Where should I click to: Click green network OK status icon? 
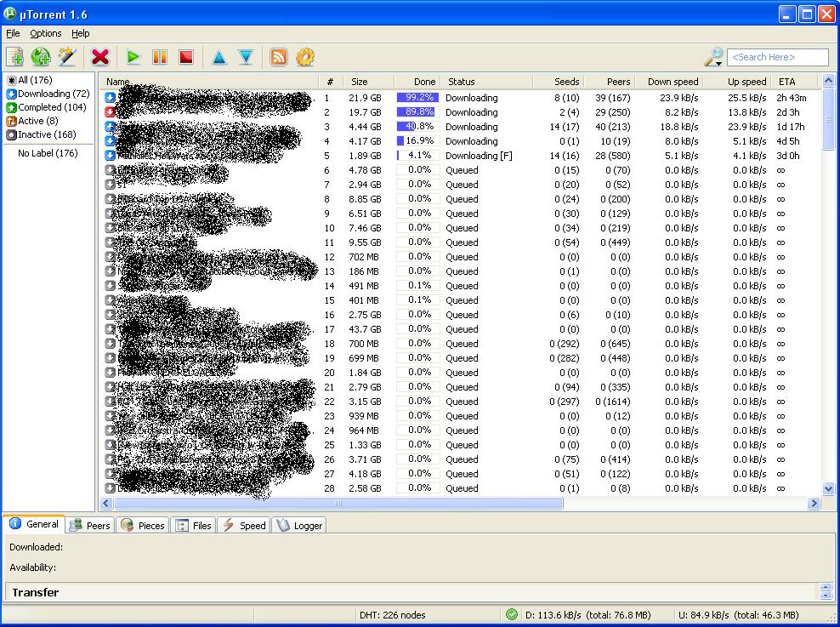pyautogui.click(x=512, y=614)
